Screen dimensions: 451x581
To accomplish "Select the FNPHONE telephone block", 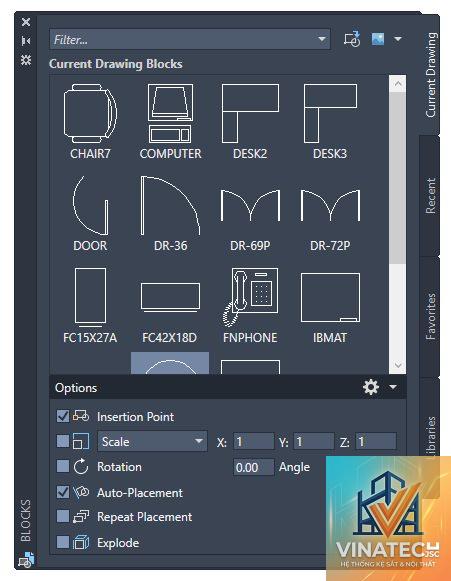I will tap(250, 297).
